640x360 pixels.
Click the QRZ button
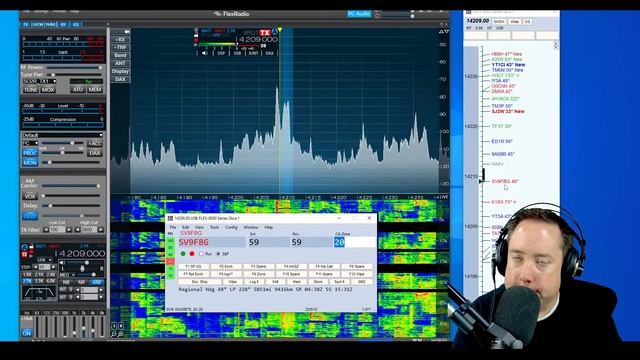[x=361, y=282]
